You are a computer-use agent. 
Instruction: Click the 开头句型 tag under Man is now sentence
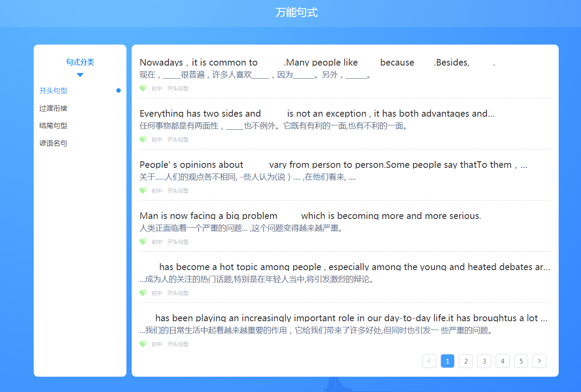178,242
